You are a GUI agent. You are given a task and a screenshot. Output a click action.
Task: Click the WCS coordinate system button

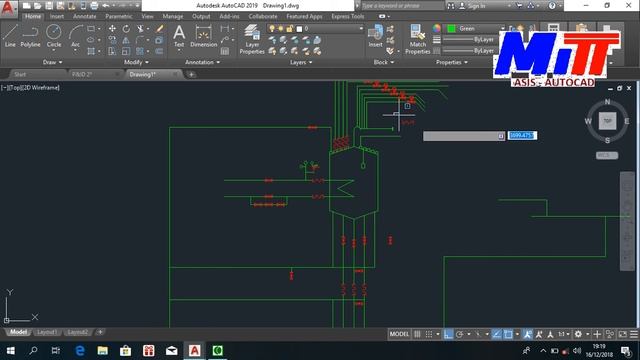point(607,156)
